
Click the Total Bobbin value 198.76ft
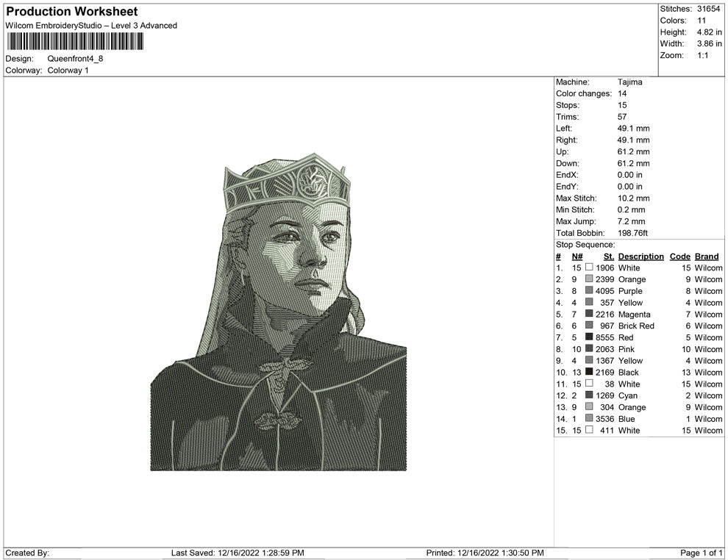point(633,233)
